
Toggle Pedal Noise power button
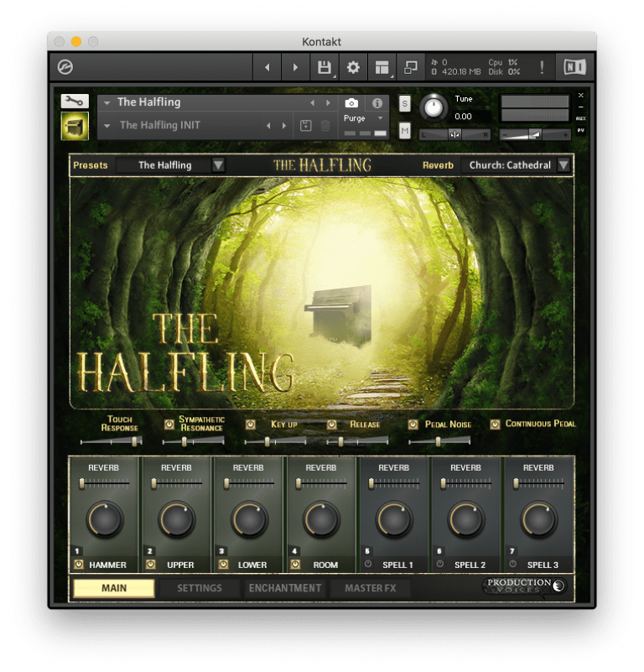pyautogui.click(x=413, y=425)
